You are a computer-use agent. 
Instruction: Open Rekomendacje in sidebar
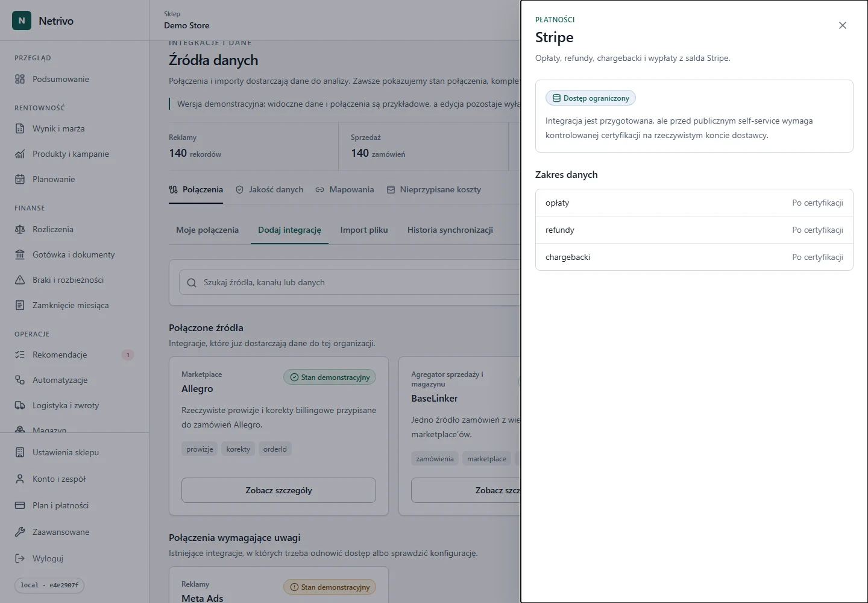[75, 355]
